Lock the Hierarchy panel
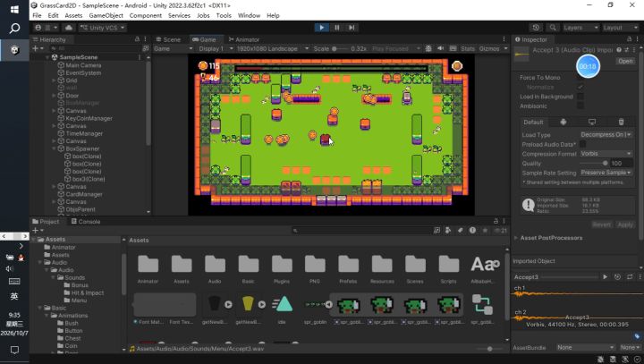Screen dimensions: 644x364 pos(137,39)
